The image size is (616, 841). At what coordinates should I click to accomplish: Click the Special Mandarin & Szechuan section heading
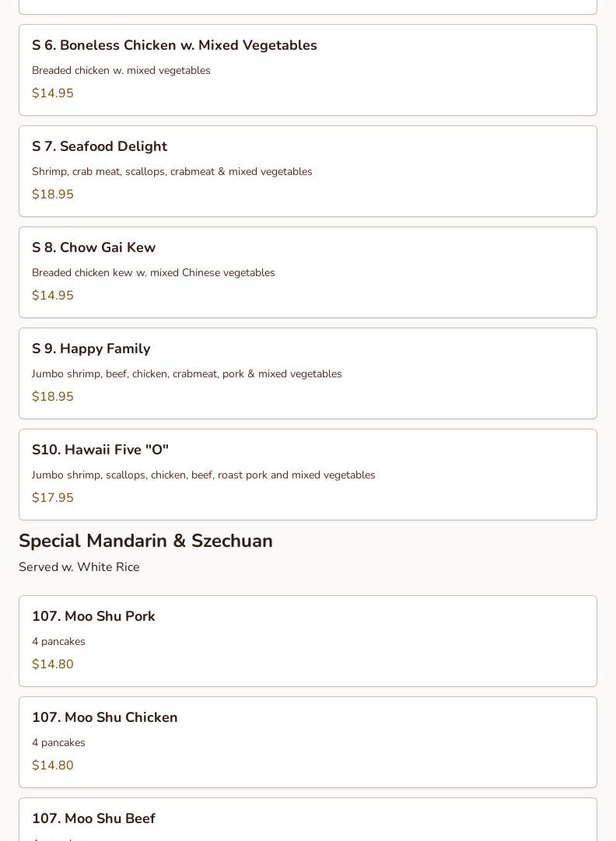(145, 541)
